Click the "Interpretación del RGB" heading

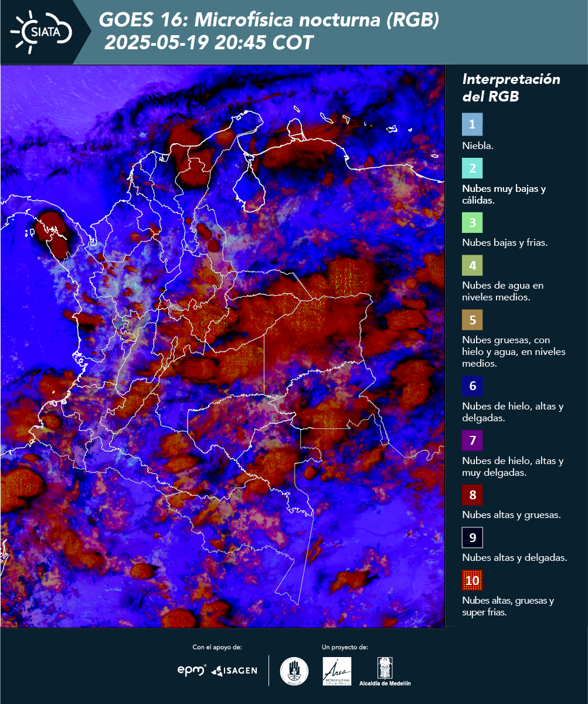511,88
